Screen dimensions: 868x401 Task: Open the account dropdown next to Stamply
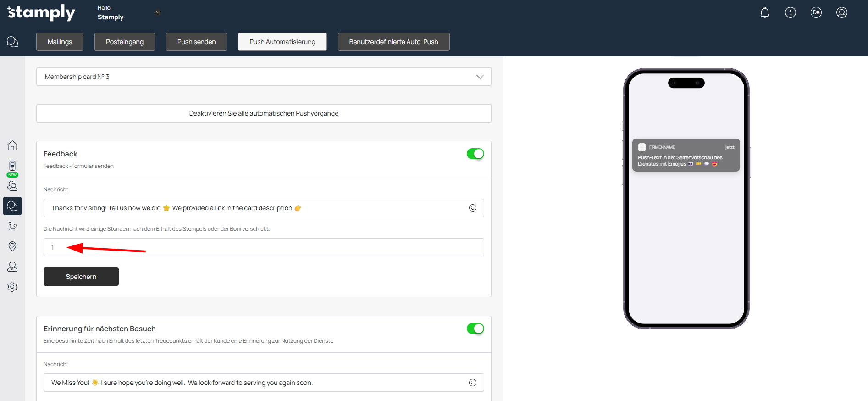pos(158,12)
